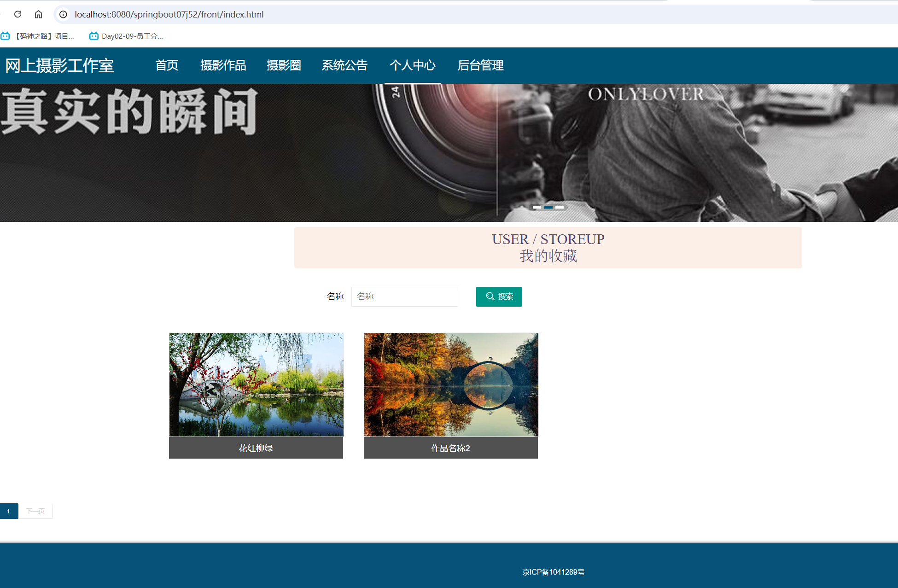Click the browser home icon
This screenshot has width=898, height=588.
tap(39, 14)
